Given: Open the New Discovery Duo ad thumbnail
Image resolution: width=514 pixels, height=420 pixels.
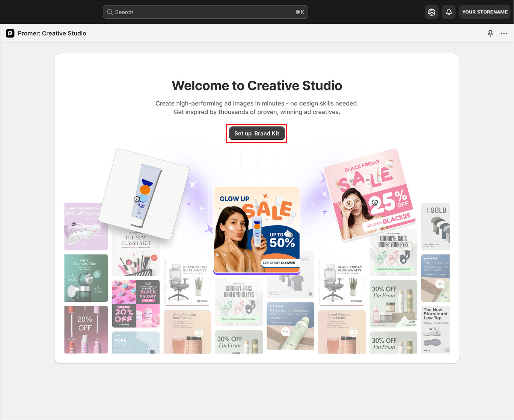Looking at the screenshot, I should click(x=86, y=278).
